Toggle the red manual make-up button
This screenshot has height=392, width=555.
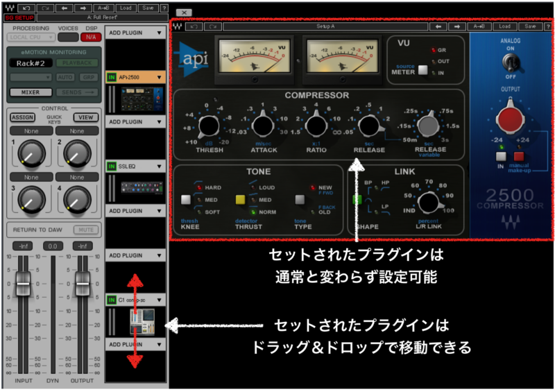tap(519, 156)
